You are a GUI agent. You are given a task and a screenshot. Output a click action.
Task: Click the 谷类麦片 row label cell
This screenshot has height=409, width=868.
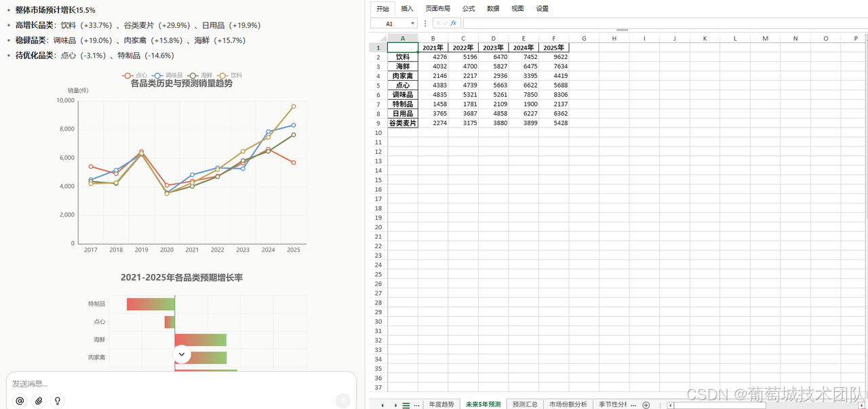point(402,123)
